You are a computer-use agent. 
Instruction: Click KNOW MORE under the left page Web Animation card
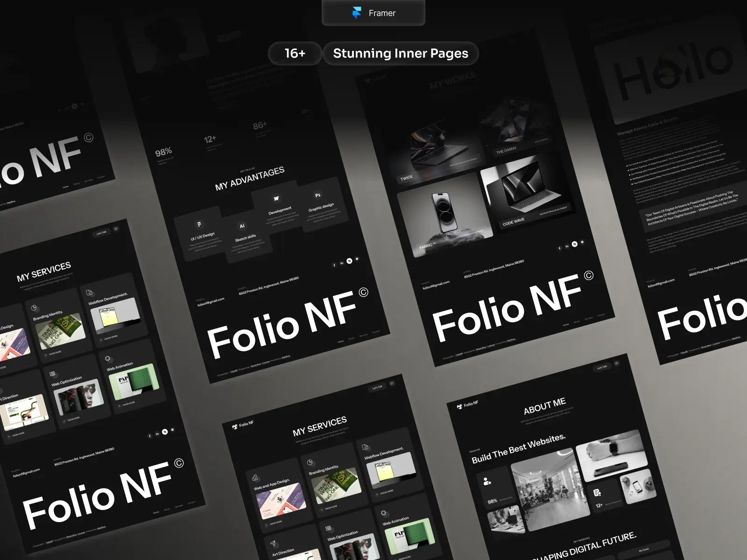pos(127,404)
